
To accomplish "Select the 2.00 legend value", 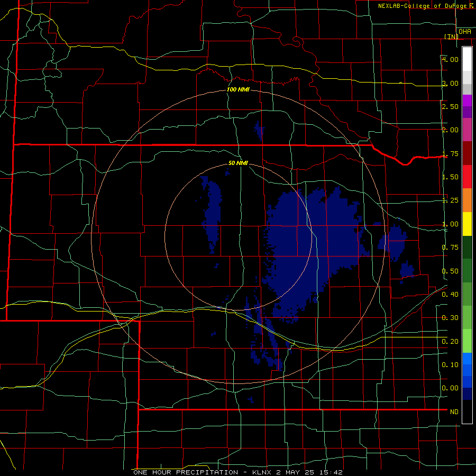I will point(450,130).
